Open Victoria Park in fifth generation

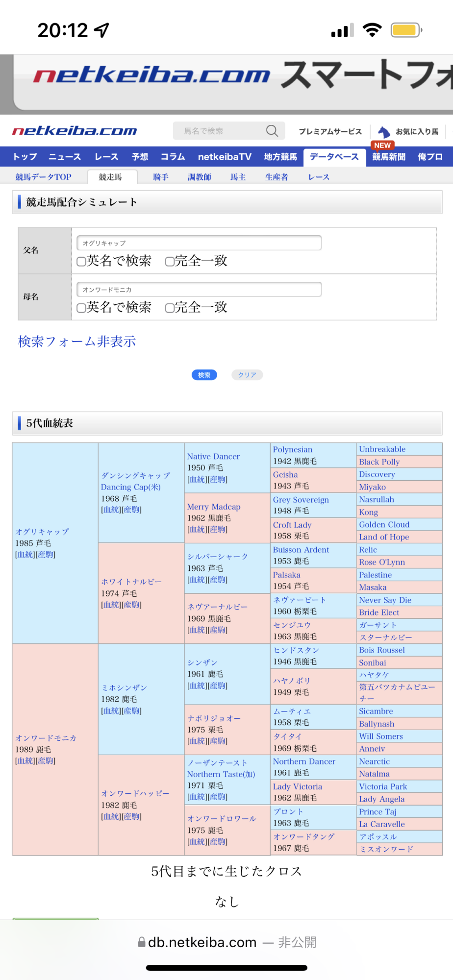(383, 786)
